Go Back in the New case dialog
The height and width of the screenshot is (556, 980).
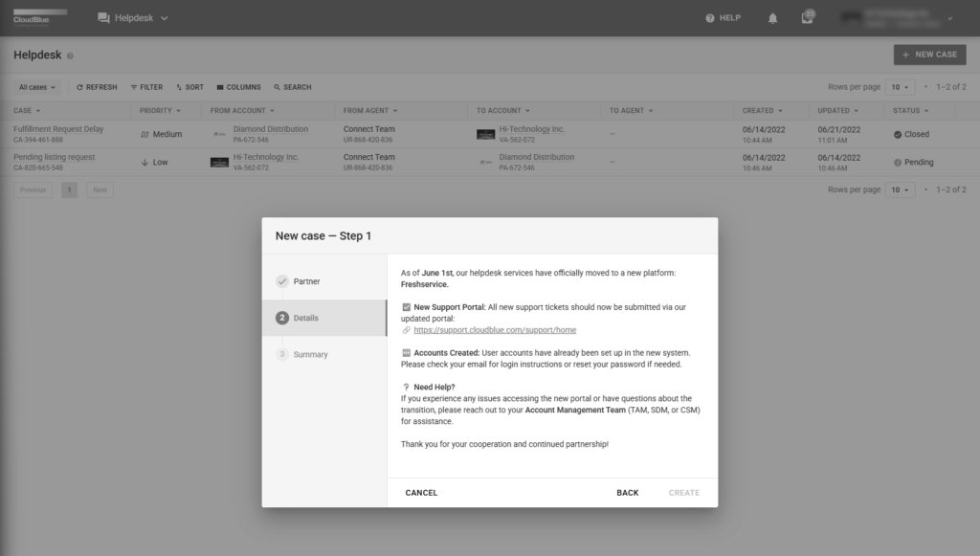point(627,493)
